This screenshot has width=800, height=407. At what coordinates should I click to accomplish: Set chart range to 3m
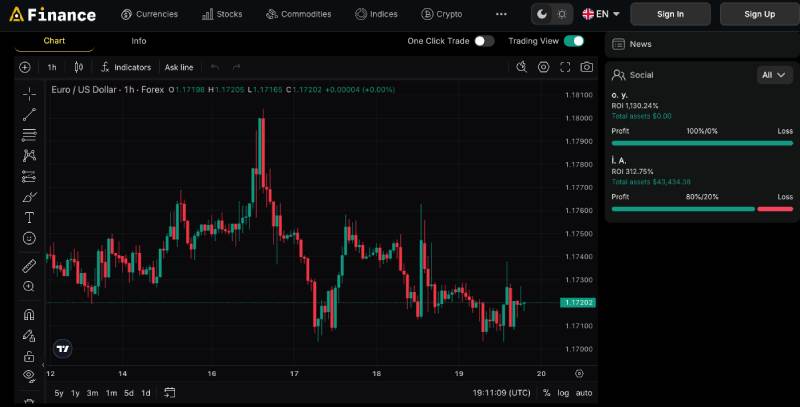[92, 393]
